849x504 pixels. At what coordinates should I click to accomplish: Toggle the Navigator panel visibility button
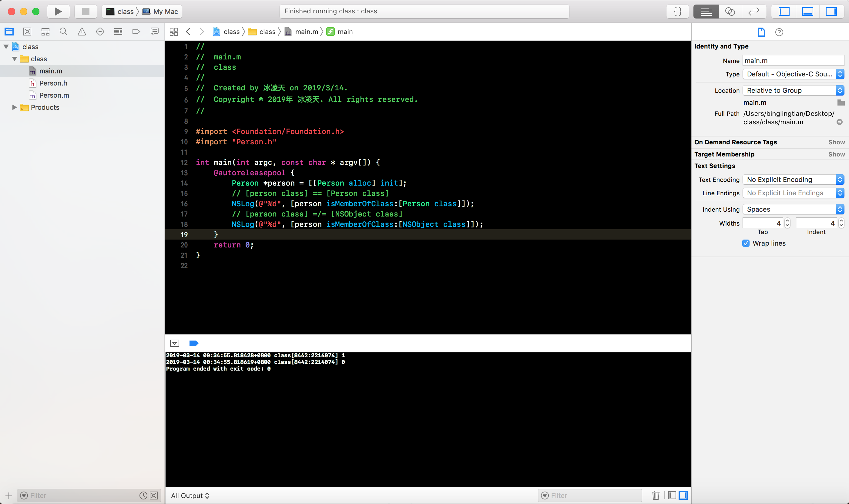784,12
